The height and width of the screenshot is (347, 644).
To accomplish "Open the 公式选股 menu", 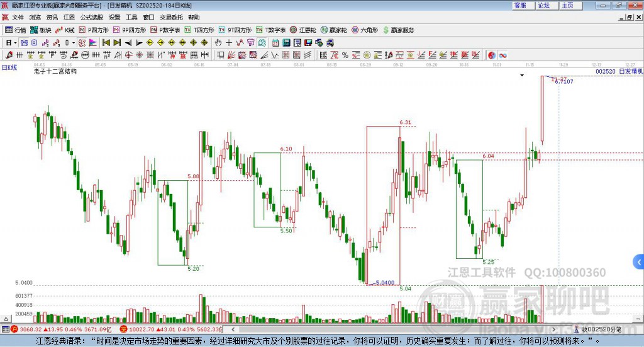I will coord(92,17).
